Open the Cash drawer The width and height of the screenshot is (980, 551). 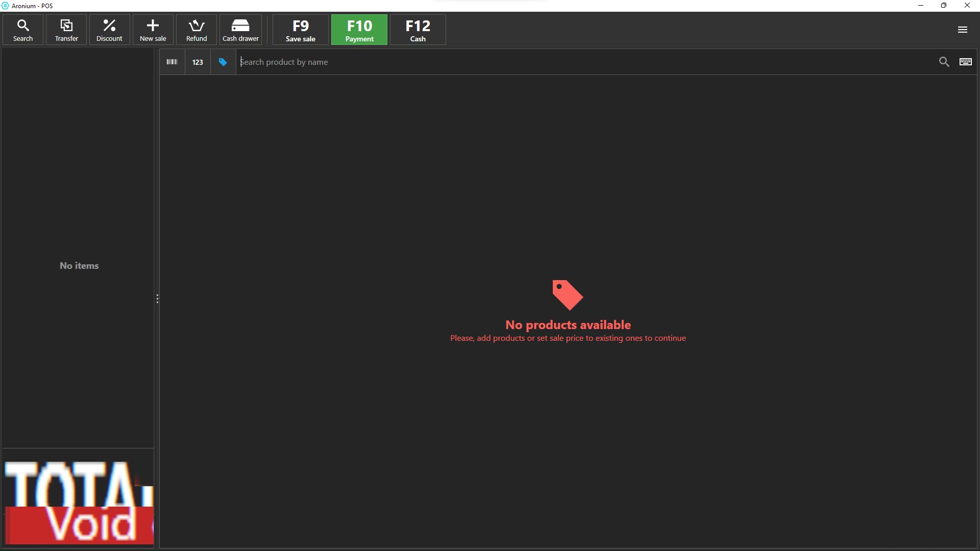tap(240, 30)
